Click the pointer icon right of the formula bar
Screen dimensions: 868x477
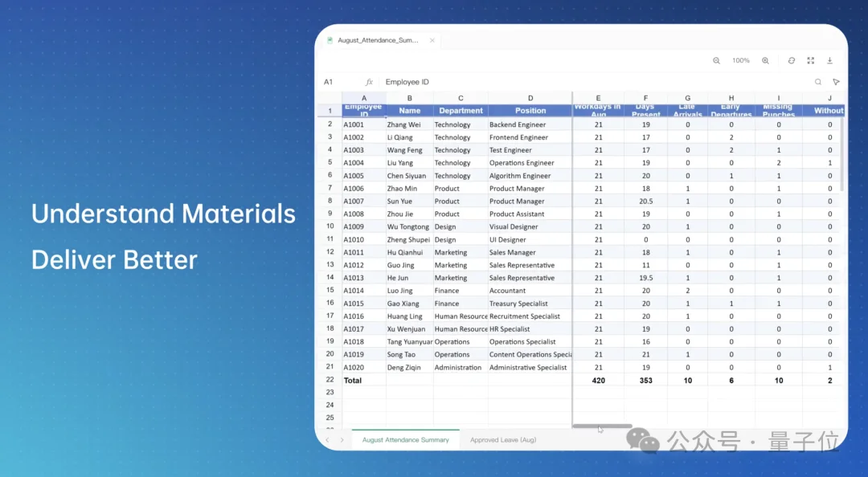pos(836,82)
